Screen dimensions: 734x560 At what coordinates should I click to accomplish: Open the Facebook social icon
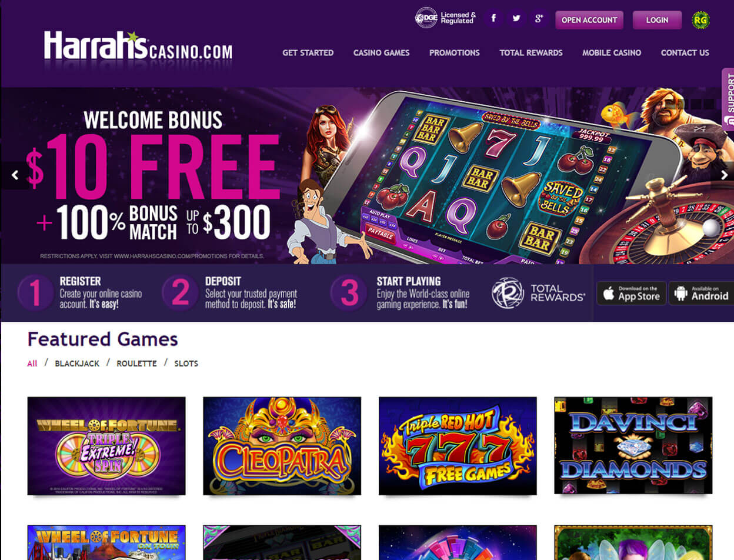click(493, 19)
